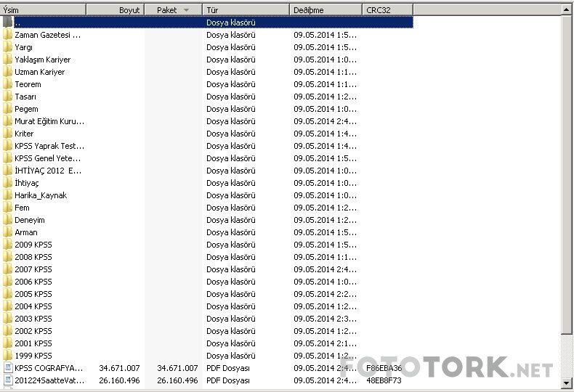The height and width of the screenshot is (392, 574).
Task: Sort by the Paket column header
Action: click(x=173, y=10)
